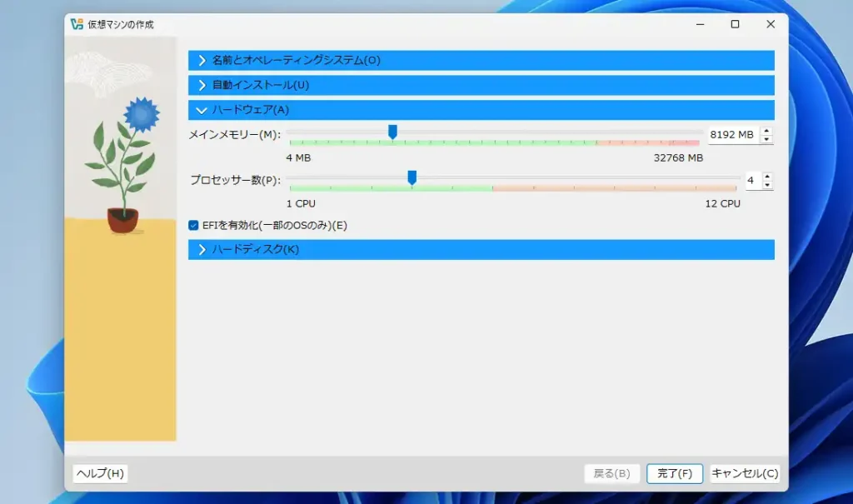The image size is (853, 504).
Task: Expand the 名前とオペレーティングシステム section
Action: tap(202, 60)
